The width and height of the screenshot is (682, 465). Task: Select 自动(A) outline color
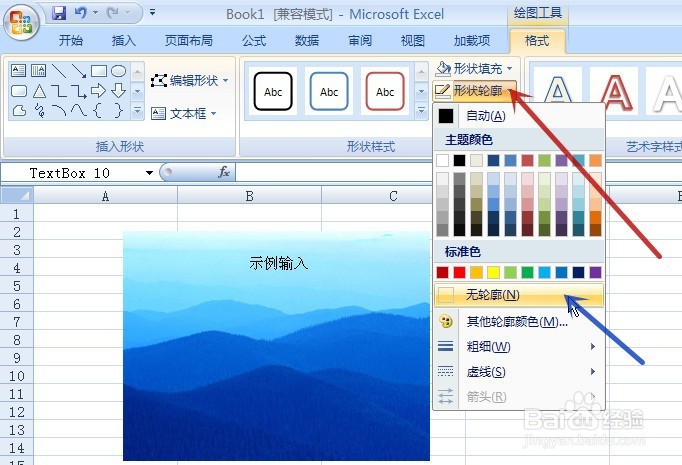click(519, 116)
